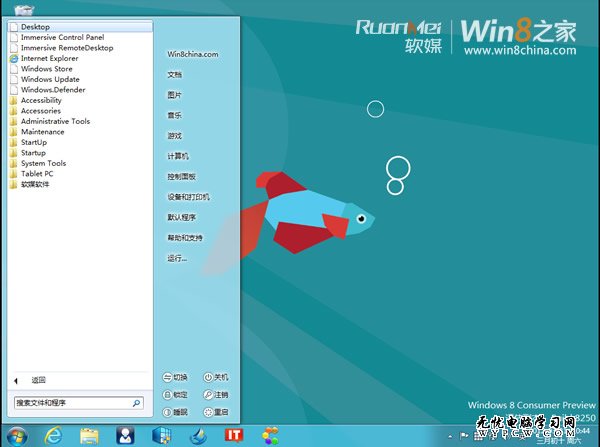Open File Explorer from the taskbar
Image resolution: width=600 pixels, height=447 pixels.
89,436
